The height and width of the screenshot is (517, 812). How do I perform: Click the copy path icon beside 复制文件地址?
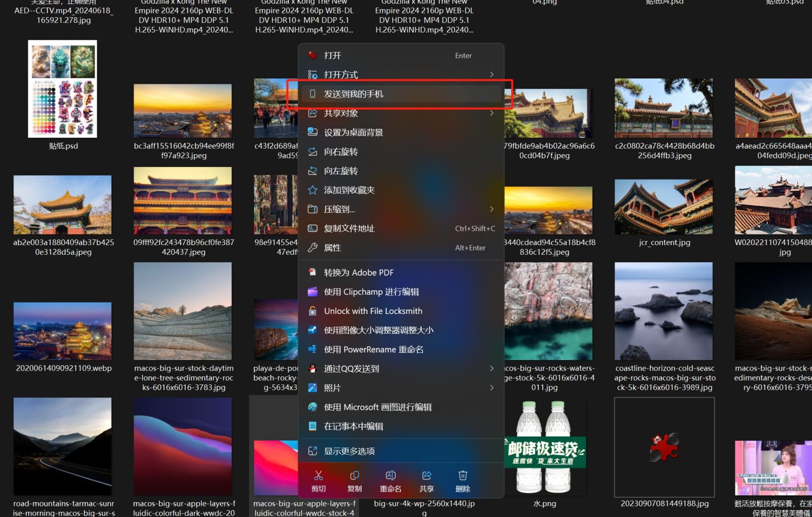tap(312, 228)
